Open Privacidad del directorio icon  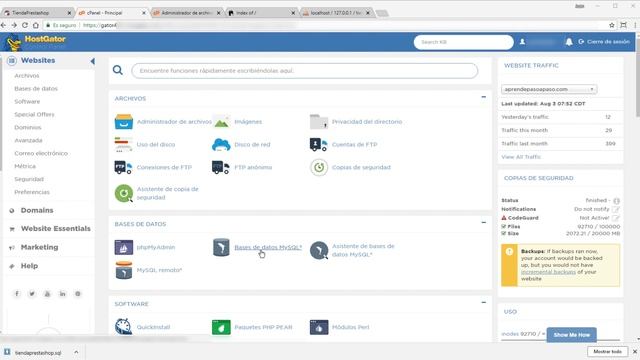(319, 122)
